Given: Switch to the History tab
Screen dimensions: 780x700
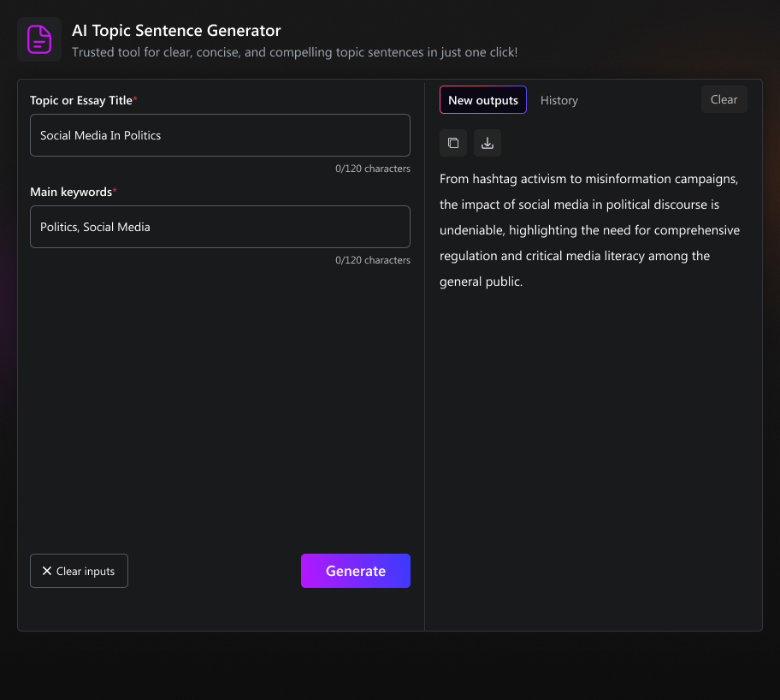Looking at the screenshot, I should [559, 100].
